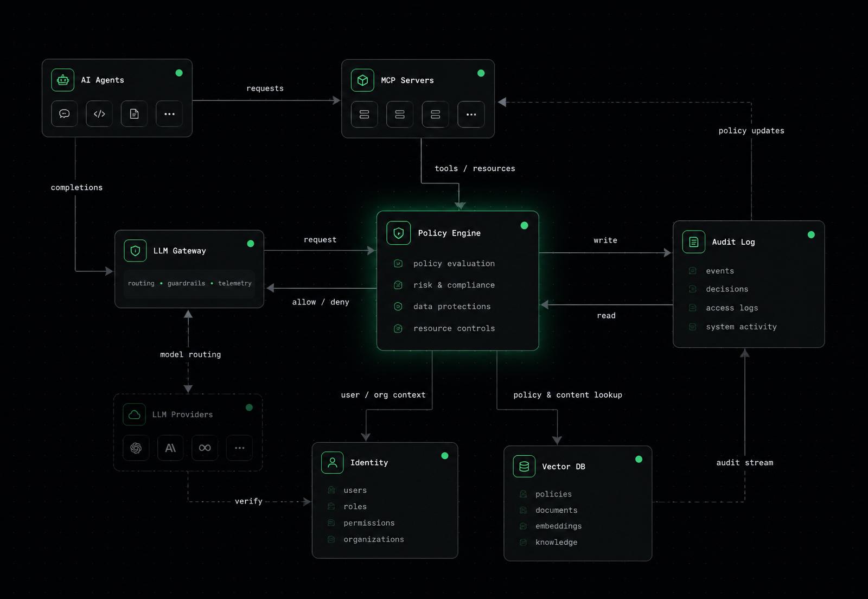Select 'decisions' in Audit Log

(727, 289)
